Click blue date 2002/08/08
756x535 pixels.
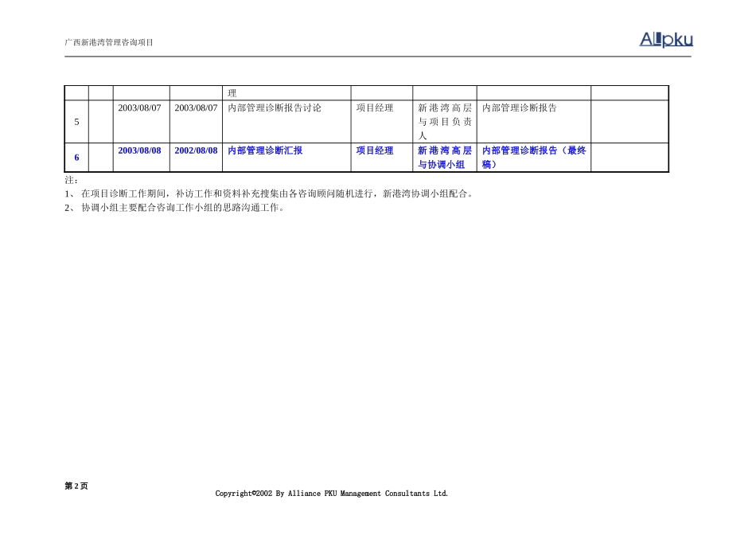click(x=196, y=150)
